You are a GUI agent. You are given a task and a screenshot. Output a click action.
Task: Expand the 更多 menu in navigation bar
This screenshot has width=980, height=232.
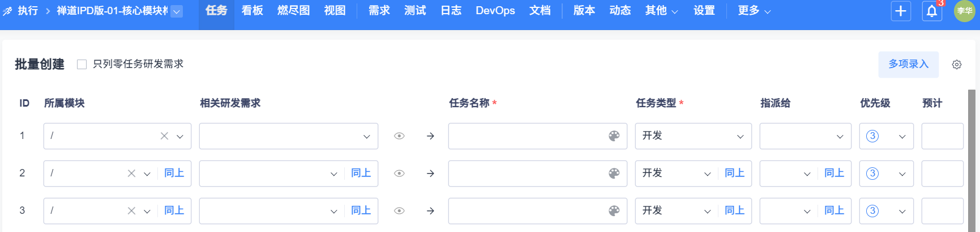click(x=754, y=11)
